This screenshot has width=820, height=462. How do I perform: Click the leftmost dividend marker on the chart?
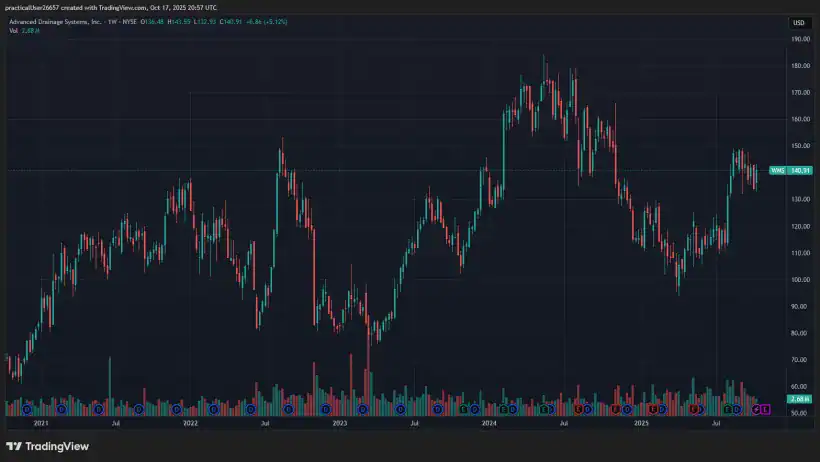click(26, 409)
